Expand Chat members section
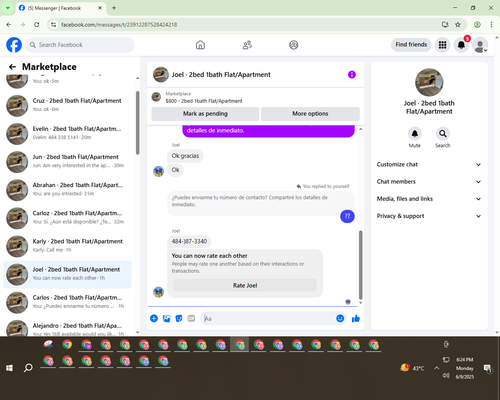 (x=429, y=182)
